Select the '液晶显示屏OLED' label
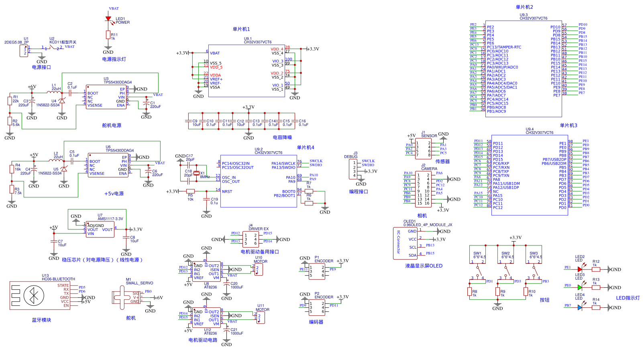The width and height of the screenshot is (644, 351). (424, 266)
